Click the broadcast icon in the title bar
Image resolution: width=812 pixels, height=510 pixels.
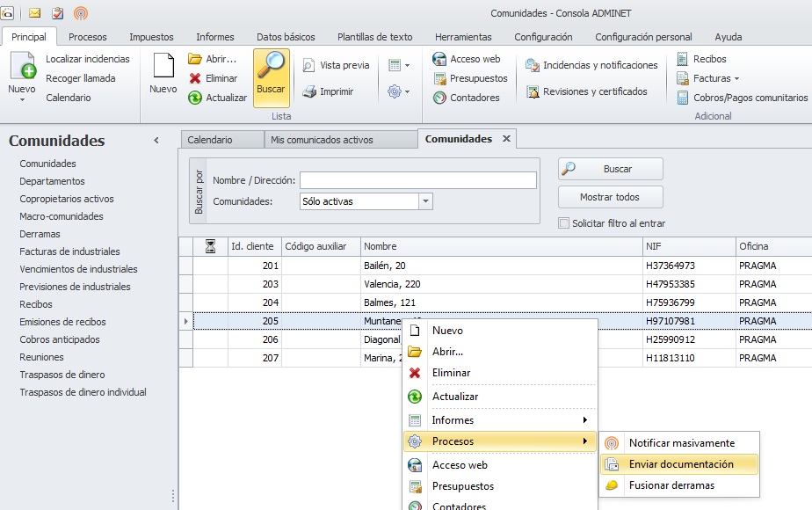81,13
